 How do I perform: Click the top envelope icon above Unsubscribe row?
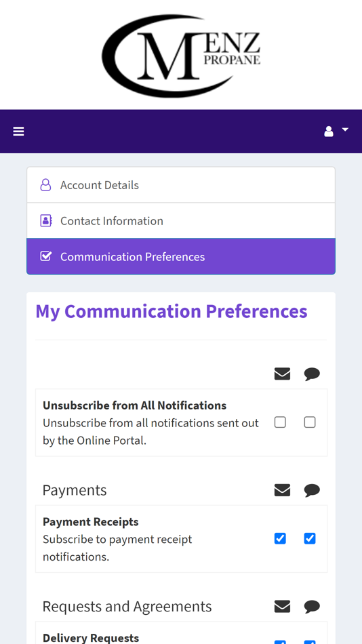[x=282, y=374]
